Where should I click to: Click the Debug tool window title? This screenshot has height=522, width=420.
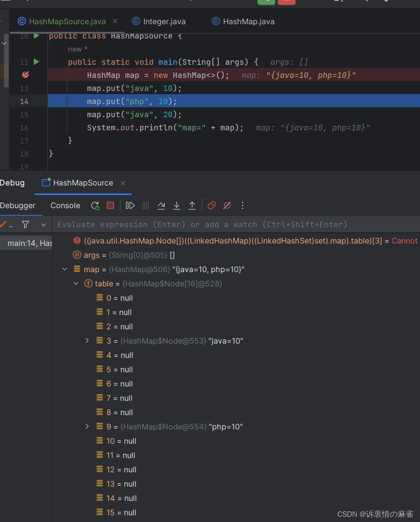coord(12,183)
